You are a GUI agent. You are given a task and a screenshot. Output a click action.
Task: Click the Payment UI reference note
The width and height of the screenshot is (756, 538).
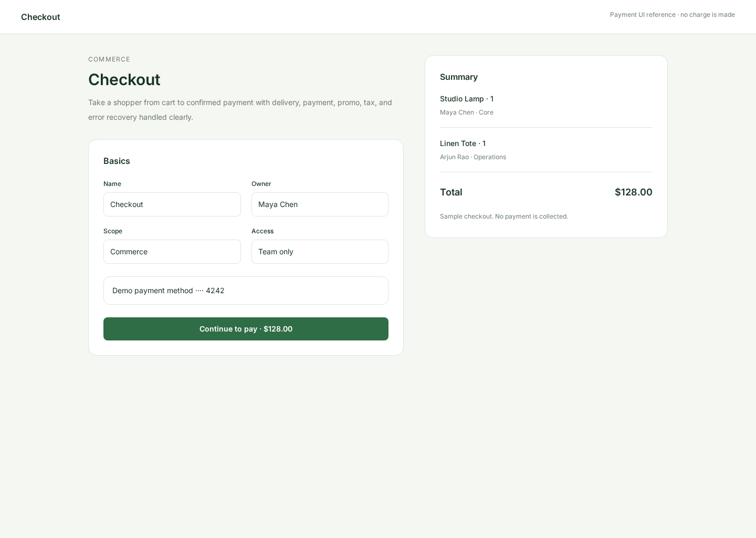[673, 15]
